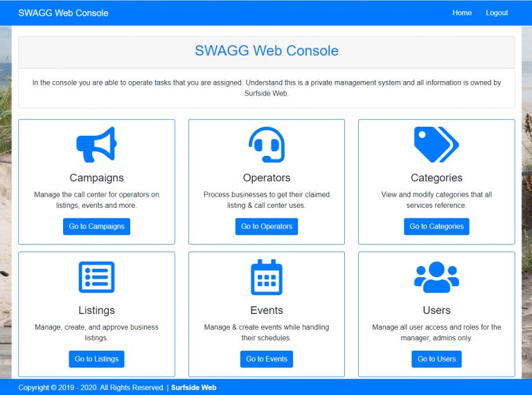Viewport: 532px width, 395px height.
Task: Click the Operators card title
Action: pyautogui.click(x=266, y=178)
